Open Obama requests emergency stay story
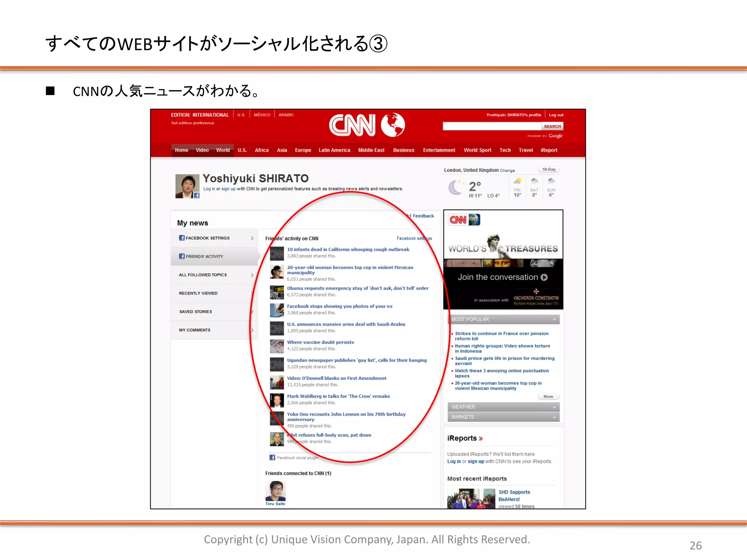The image size is (747, 560). pos(357,288)
